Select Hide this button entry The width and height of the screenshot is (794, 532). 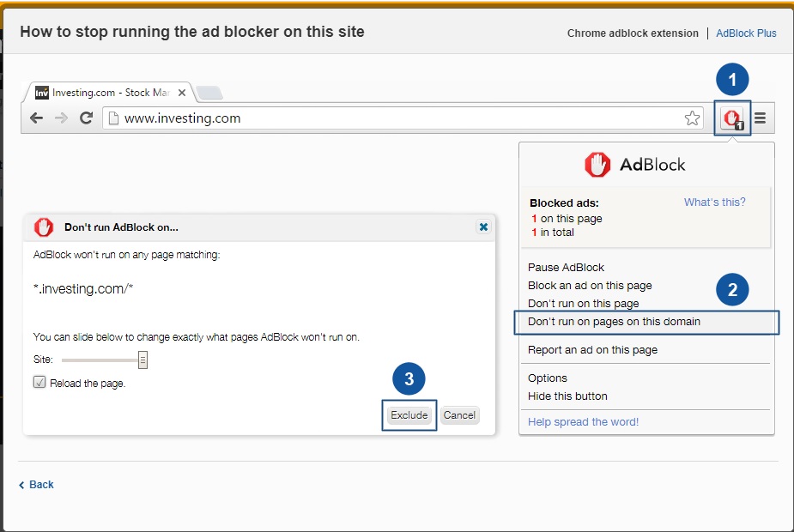[567, 396]
